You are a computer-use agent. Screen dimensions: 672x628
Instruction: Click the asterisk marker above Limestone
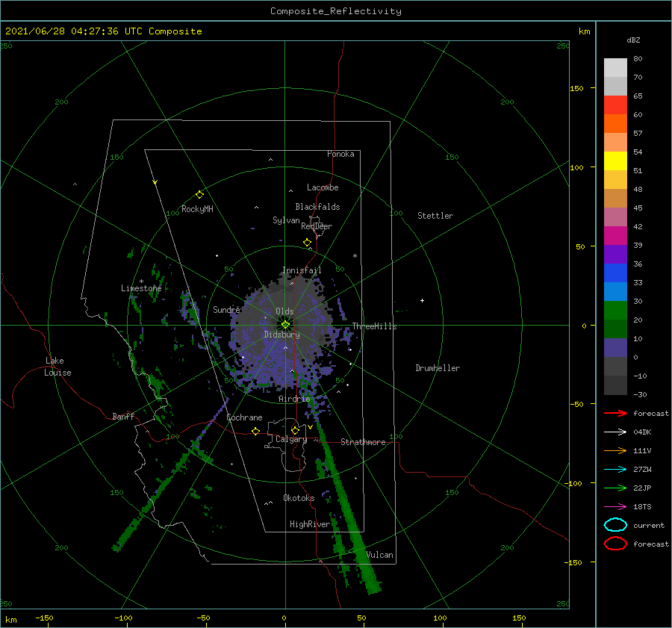pos(141,282)
